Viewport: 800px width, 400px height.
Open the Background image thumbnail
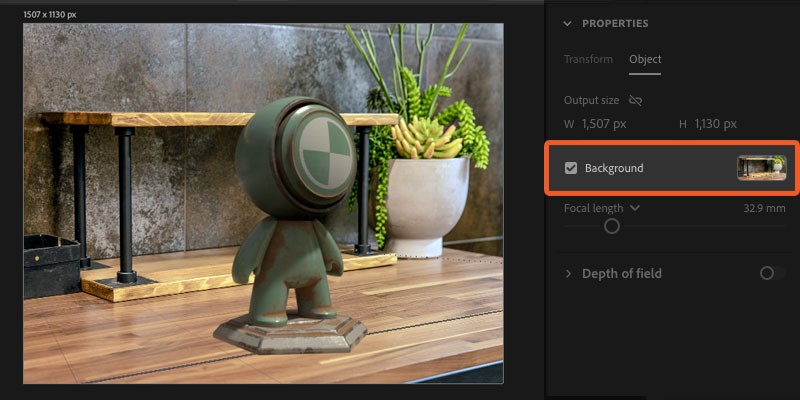(762, 168)
